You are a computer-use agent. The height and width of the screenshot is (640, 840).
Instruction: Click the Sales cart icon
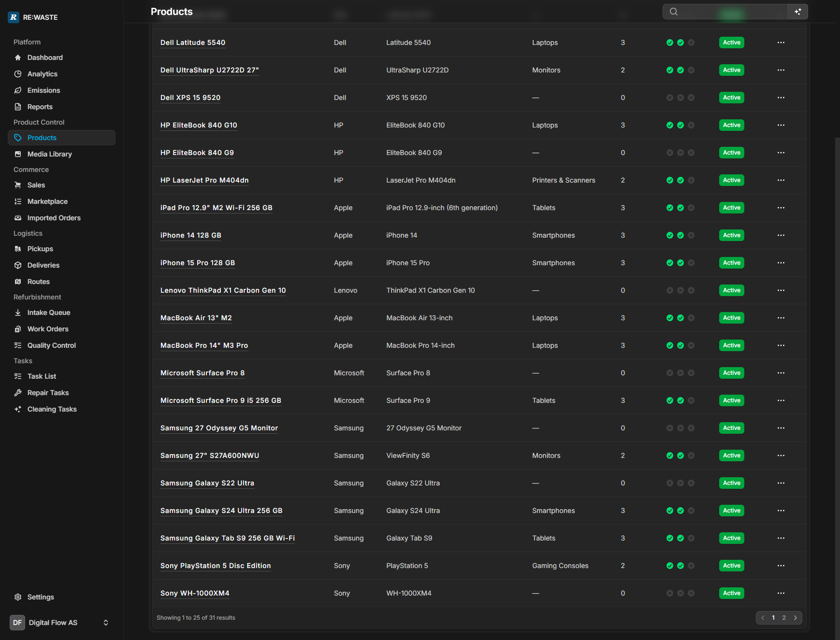coord(18,185)
